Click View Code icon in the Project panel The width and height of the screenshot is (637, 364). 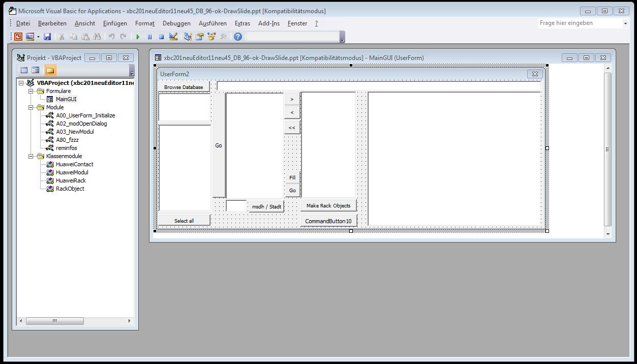[x=23, y=70]
